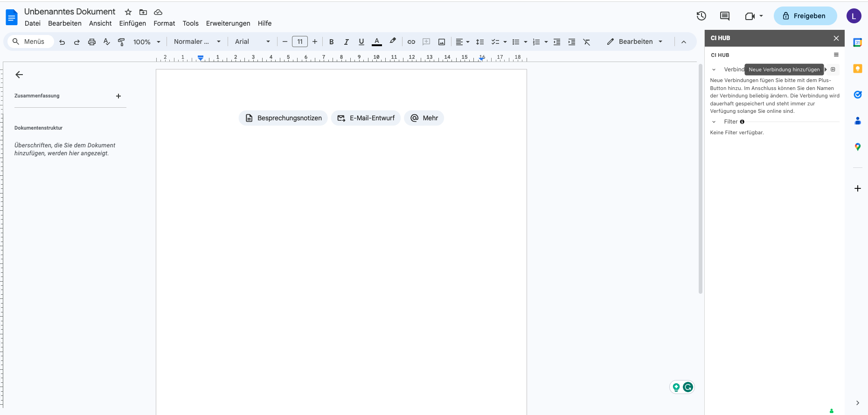
Task: Print the document with printer icon
Action: (92, 42)
